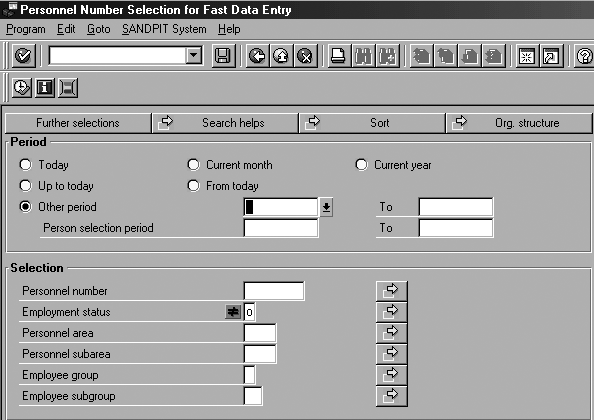Click the Find binoculars icon
The height and width of the screenshot is (420, 594).
tap(363, 56)
